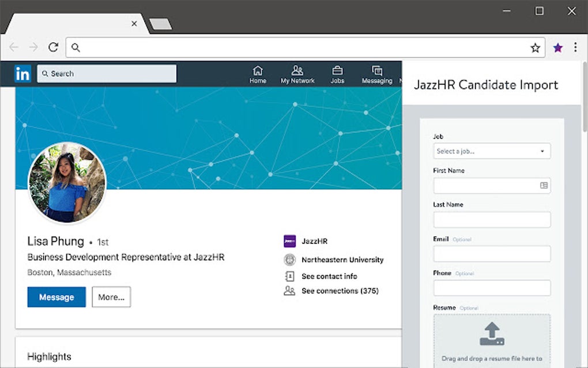This screenshot has width=588, height=368.
Task: Click the page vertical scrollbar
Action: [585, 97]
